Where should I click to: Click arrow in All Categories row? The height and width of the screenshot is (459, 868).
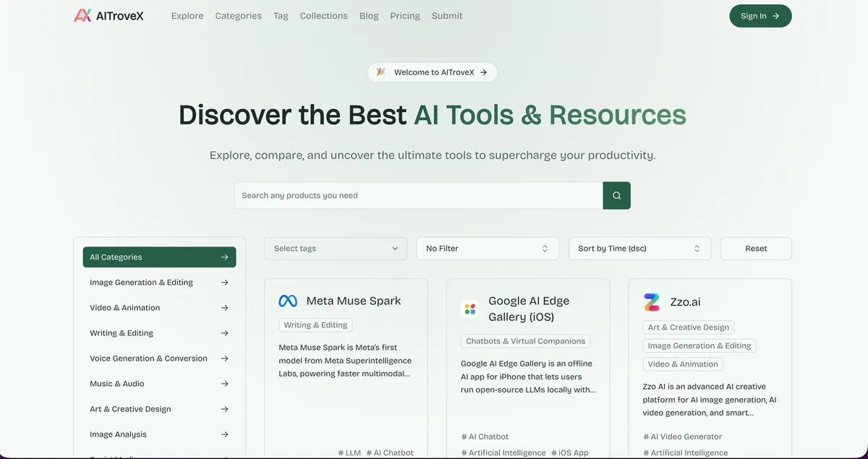225,257
